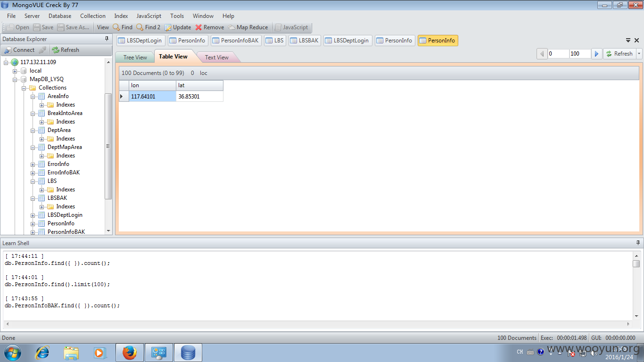Switch to Tree View tab
The width and height of the screenshot is (644, 362).
pos(135,58)
